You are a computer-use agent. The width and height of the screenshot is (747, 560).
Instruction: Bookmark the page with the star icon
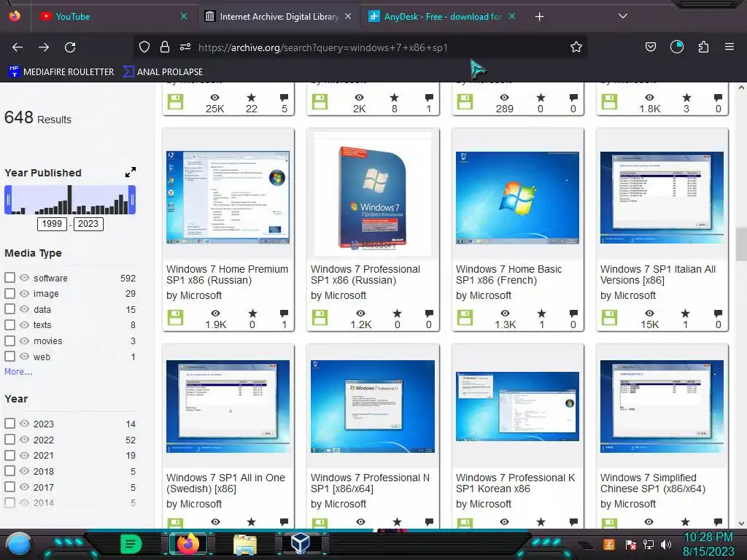coord(576,47)
